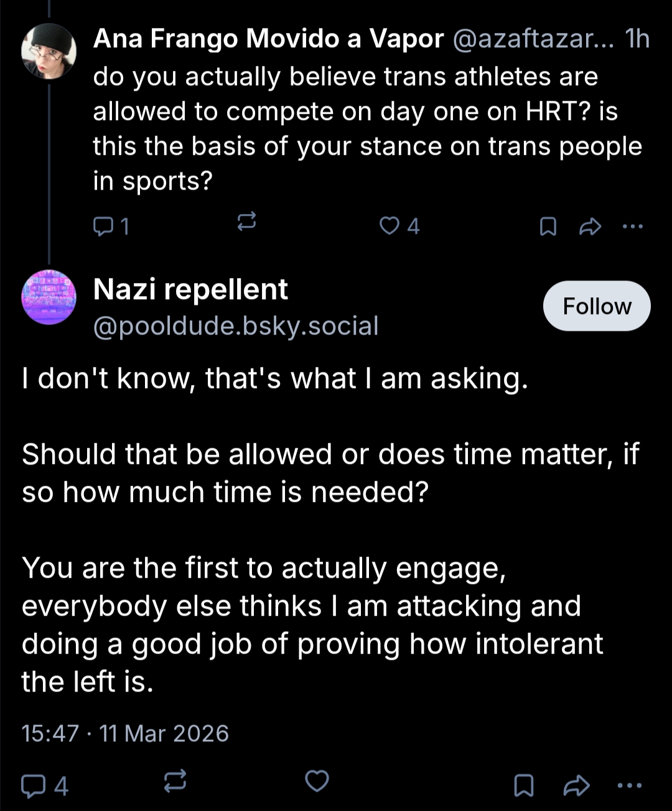Click the Nazi repellent display name
672x811 pixels.
pos(190,290)
